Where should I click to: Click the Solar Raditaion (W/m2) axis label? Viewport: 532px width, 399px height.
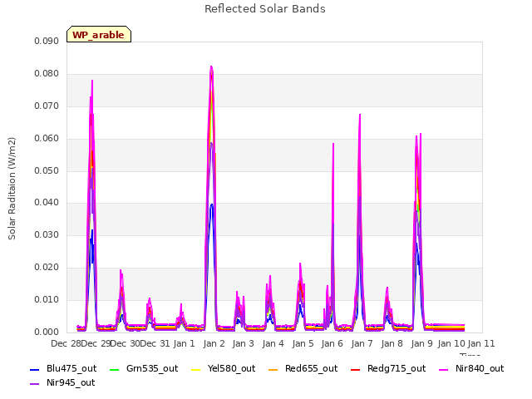pyautogui.click(x=12, y=189)
